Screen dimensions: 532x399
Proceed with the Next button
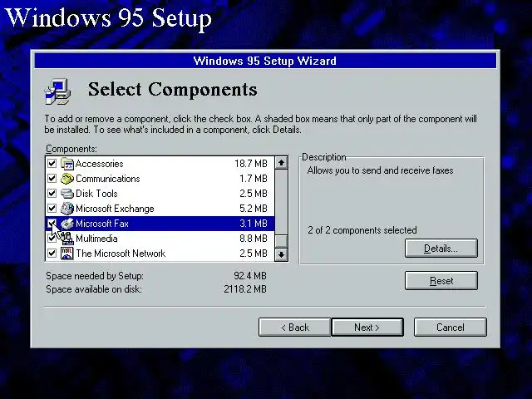coord(367,328)
